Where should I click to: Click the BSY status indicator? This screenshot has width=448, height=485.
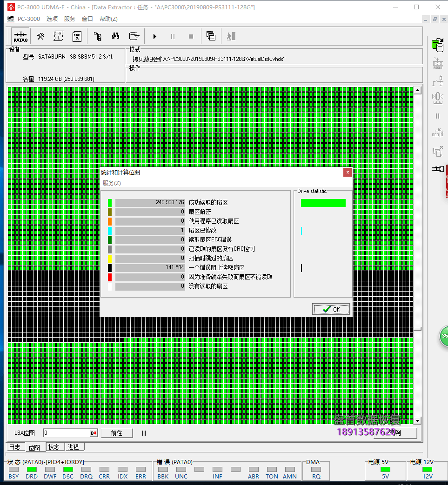(13, 469)
